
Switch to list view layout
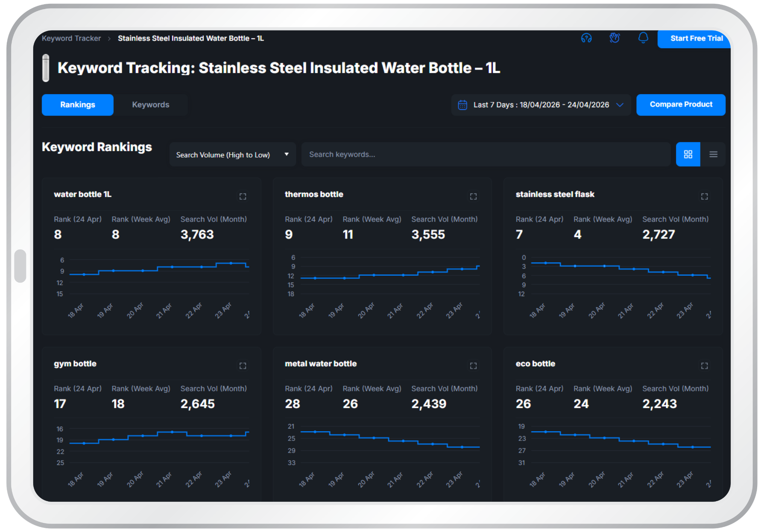click(713, 154)
